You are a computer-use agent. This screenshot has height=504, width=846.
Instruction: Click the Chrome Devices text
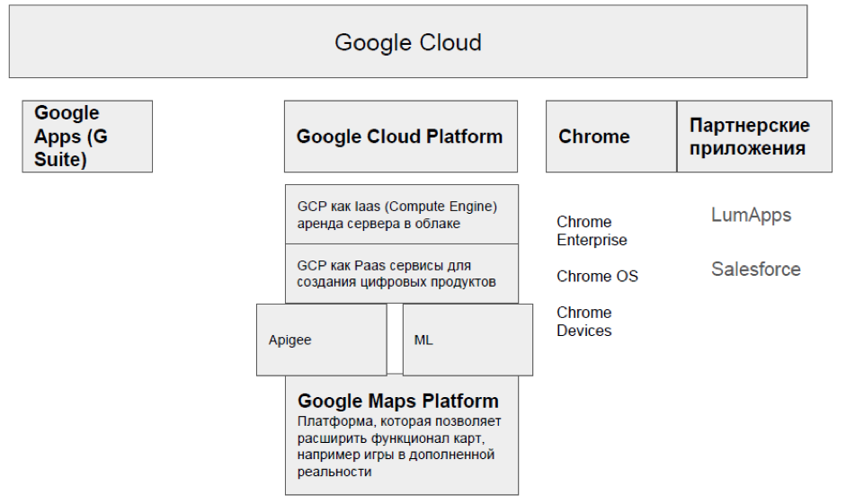[x=584, y=322]
